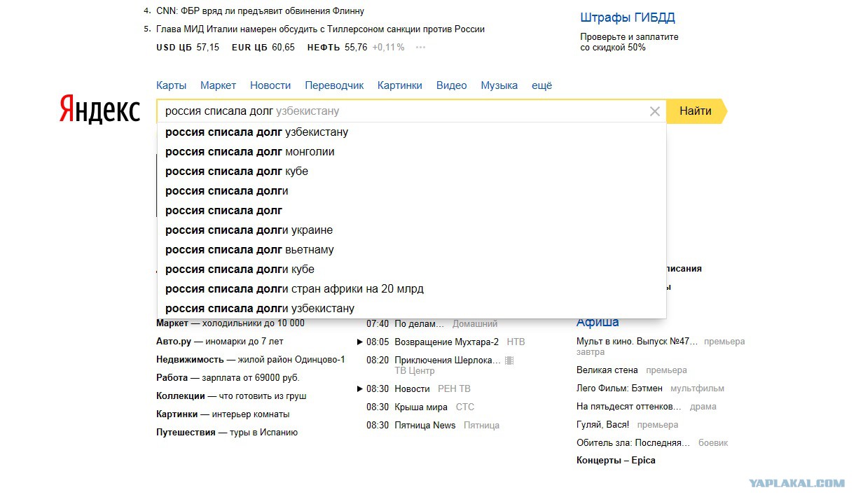
Task: Open the Yandex logo home link
Action: (x=99, y=109)
